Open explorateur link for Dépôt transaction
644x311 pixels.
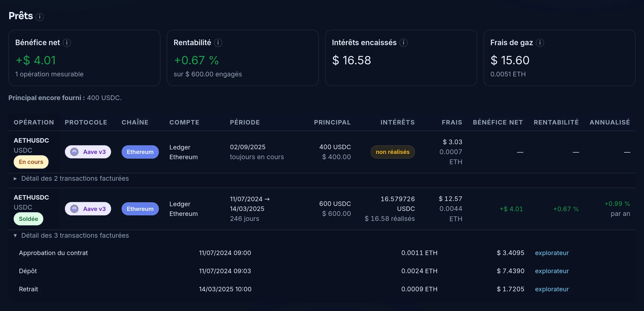[x=552, y=271]
